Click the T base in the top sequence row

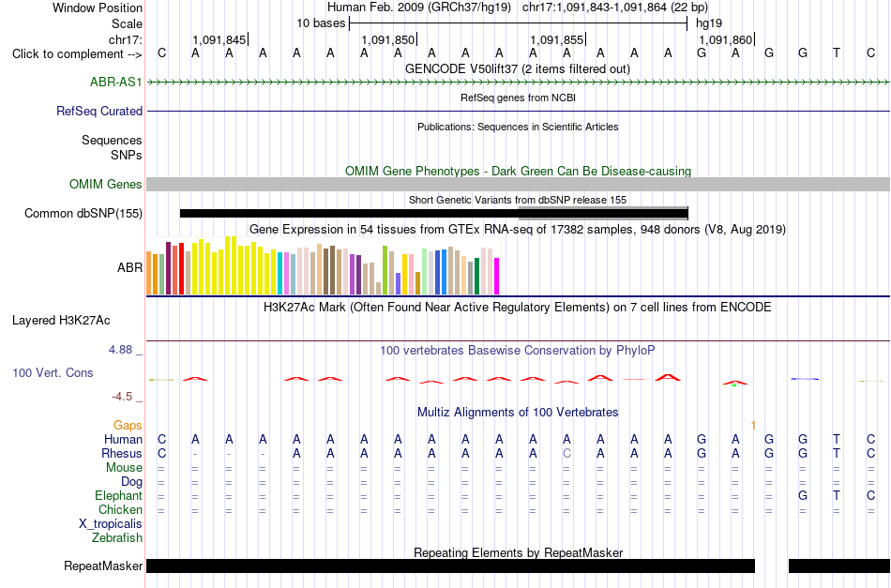[x=837, y=53]
